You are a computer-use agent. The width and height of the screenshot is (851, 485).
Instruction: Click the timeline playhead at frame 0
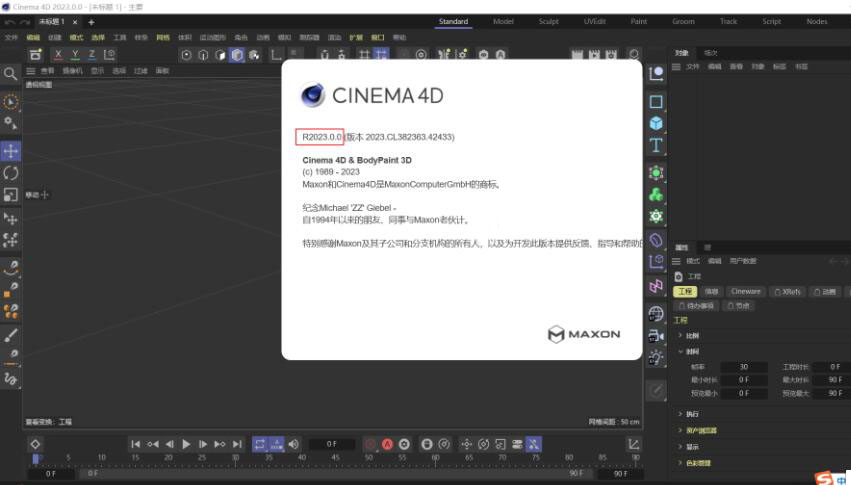click(35, 459)
